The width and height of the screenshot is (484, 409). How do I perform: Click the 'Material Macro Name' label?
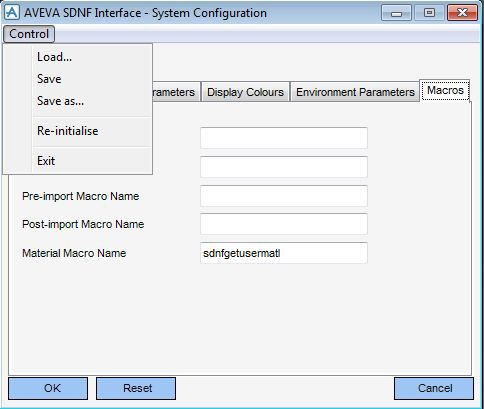tap(74, 253)
